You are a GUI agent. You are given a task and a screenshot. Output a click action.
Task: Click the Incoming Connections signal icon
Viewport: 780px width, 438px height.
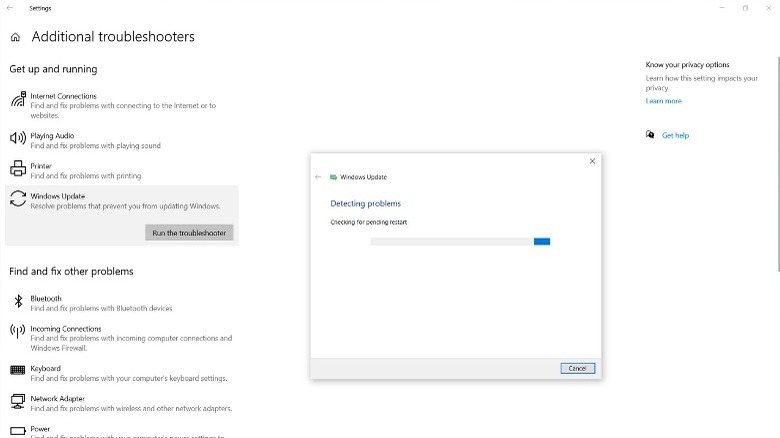[x=18, y=332]
